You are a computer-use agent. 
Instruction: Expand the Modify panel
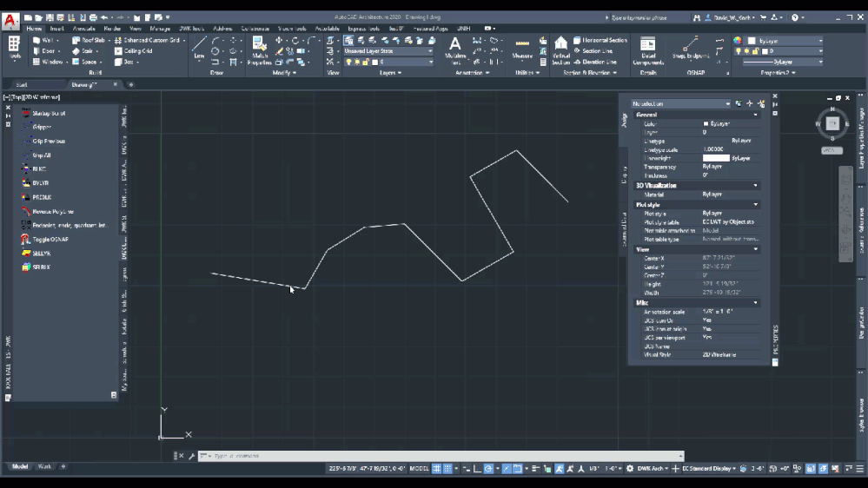click(x=284, y=72)
